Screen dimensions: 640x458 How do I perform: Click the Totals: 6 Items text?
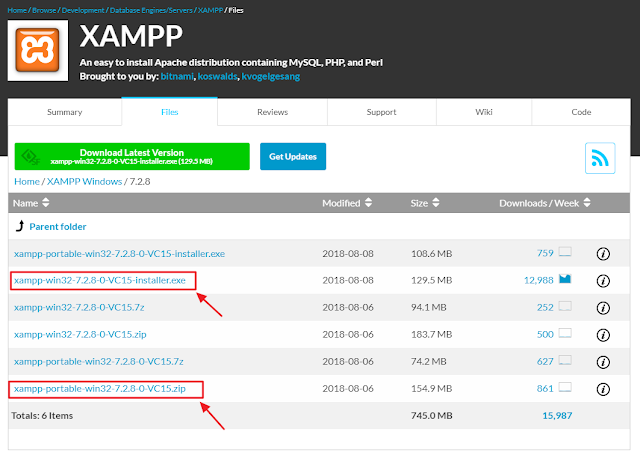click(x=42, y=416)
